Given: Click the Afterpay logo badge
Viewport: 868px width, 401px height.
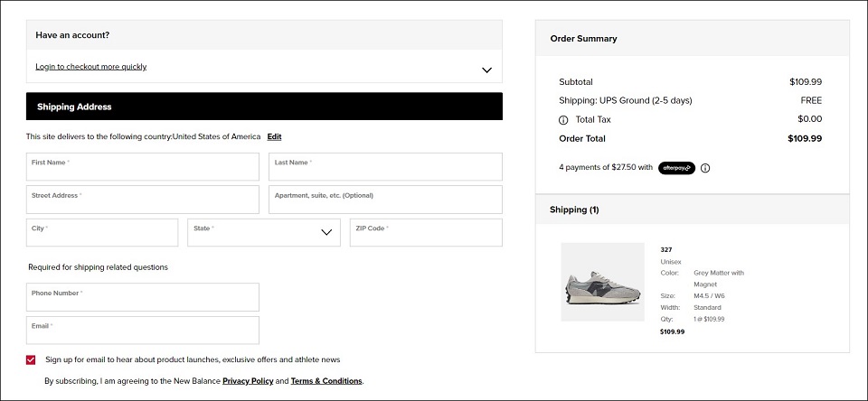Looking at the screenshot, I should [676, 168].
